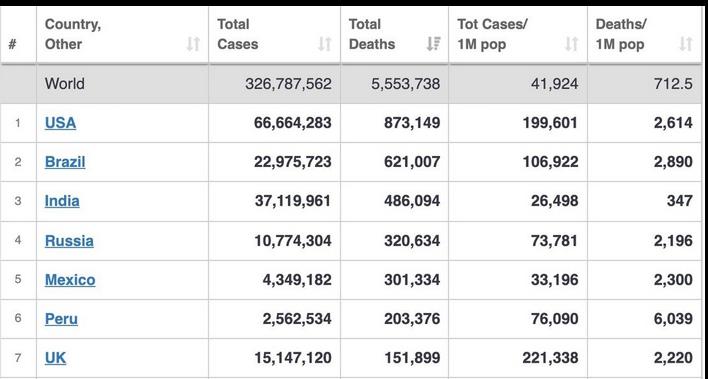The image size is (708, 379).
Task: Open the Mexico country link
Action: [x=70, y=280]
